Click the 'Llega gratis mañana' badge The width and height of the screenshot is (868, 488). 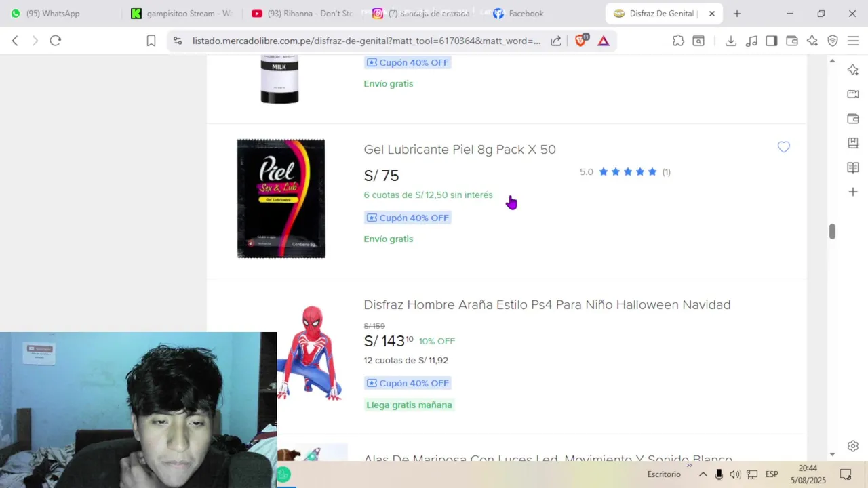click(409, 405)
